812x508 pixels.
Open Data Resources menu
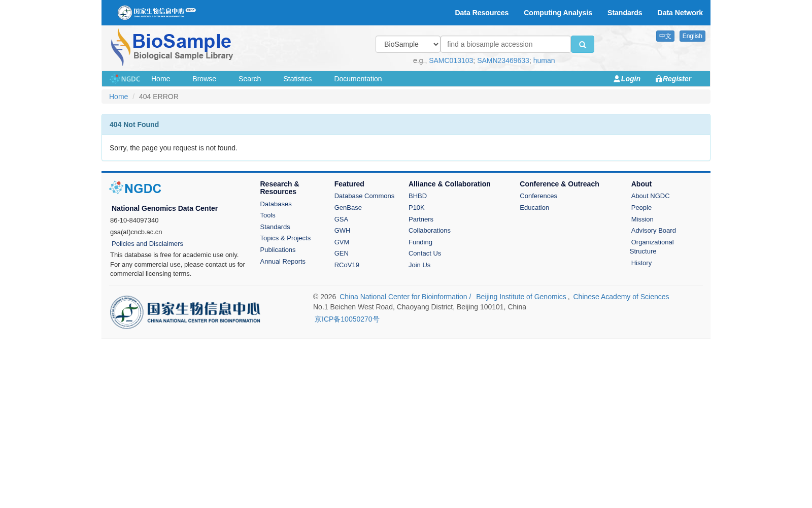click(482, 13)
